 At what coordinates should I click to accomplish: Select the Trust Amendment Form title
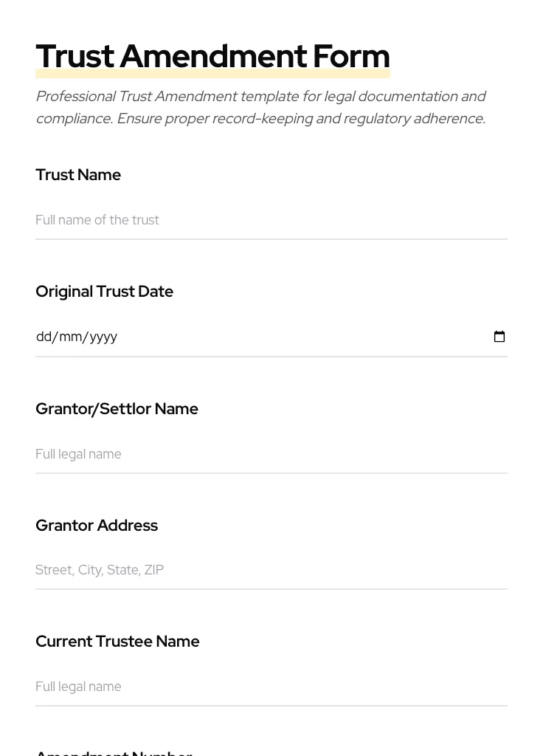[212, 55]
